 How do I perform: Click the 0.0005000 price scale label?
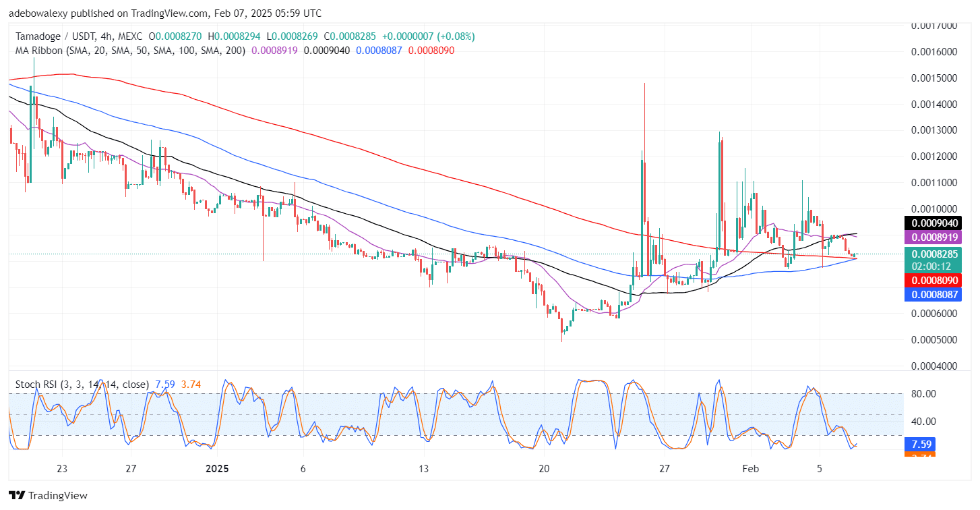[x=934, y=340]
